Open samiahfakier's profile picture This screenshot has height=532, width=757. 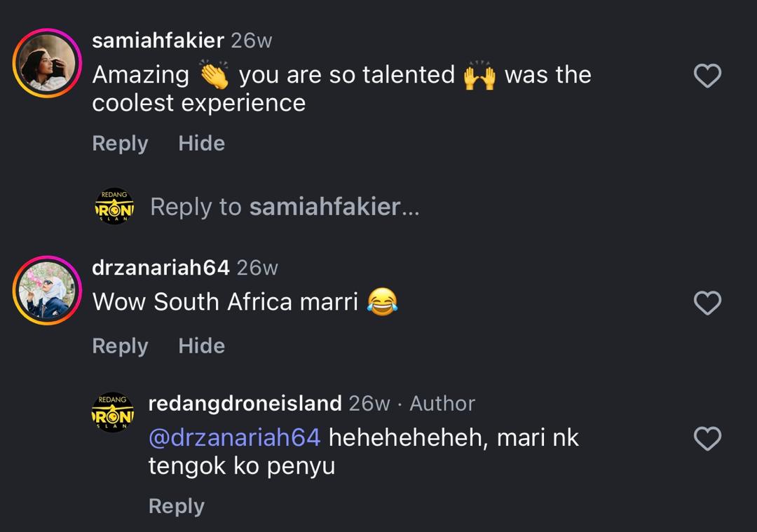point(47,64)
